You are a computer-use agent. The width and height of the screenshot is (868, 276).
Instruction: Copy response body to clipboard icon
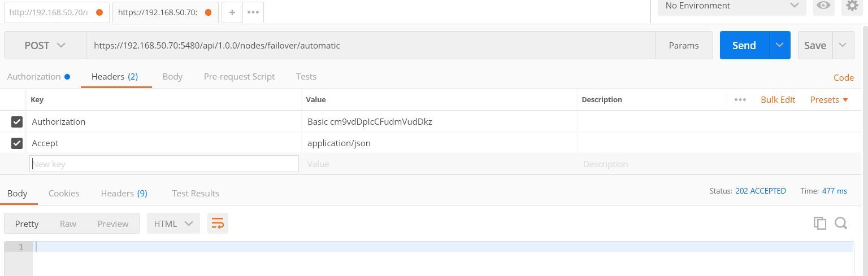pyautogui.click(x=819, y=223)
